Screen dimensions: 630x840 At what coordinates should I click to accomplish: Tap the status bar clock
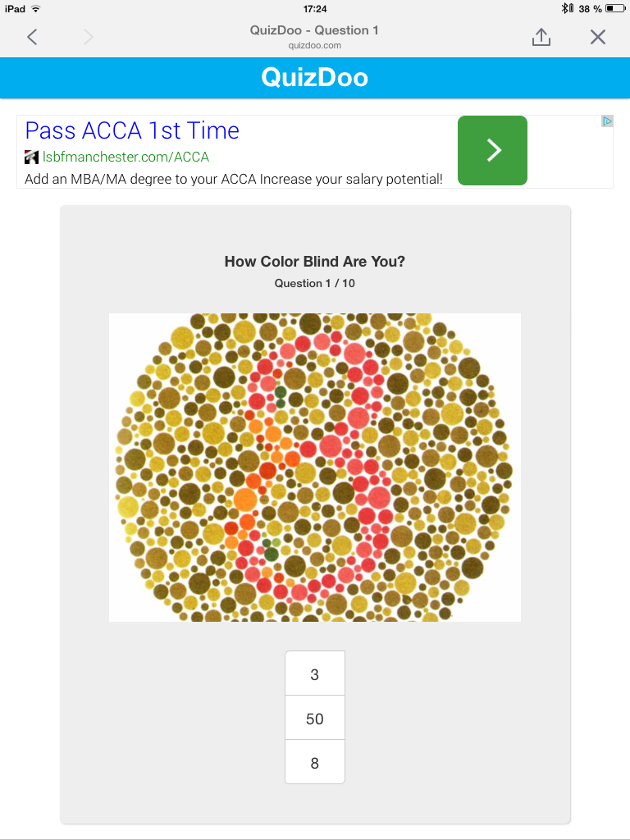click(315, 8)
